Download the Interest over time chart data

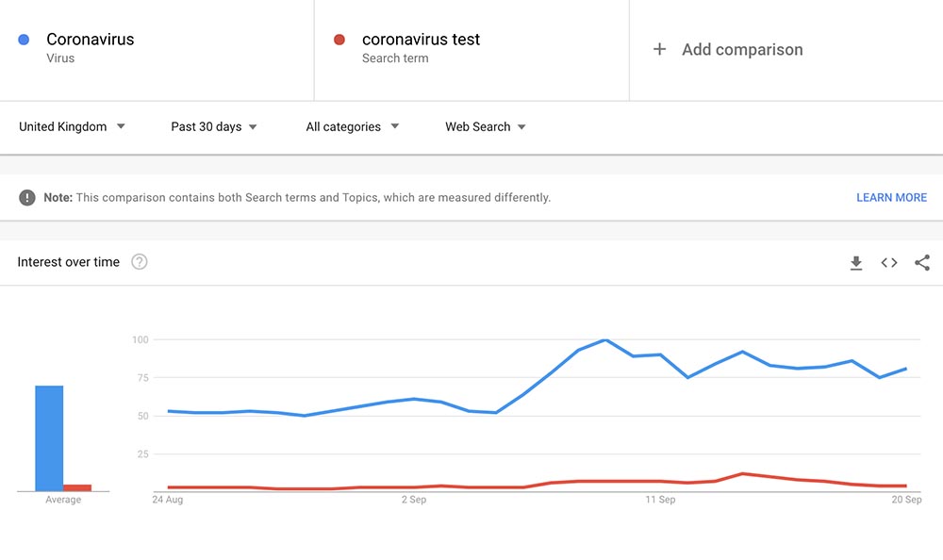tap(856, 263)
